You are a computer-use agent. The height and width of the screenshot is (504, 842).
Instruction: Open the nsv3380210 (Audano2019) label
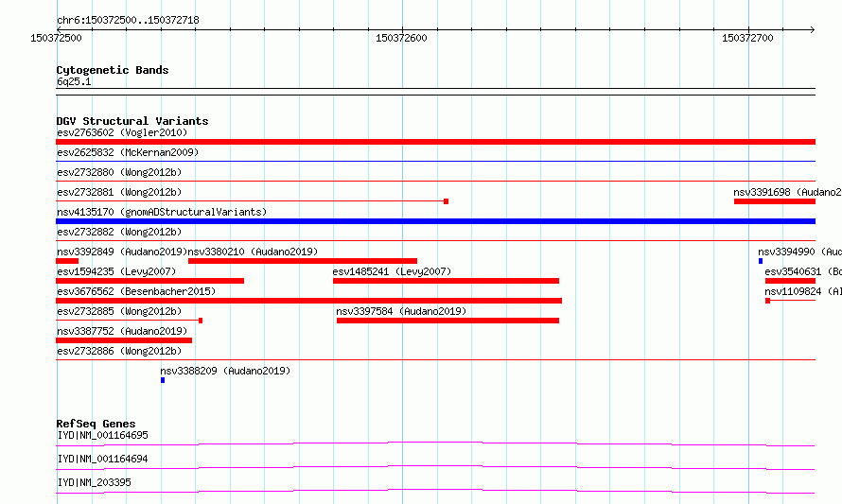tap(253, 252)
